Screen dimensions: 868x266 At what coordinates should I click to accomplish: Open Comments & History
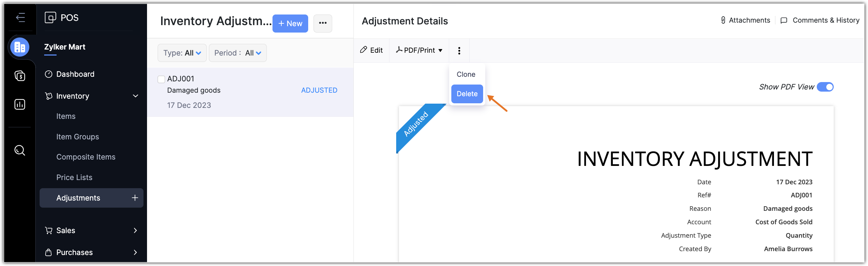820,20
